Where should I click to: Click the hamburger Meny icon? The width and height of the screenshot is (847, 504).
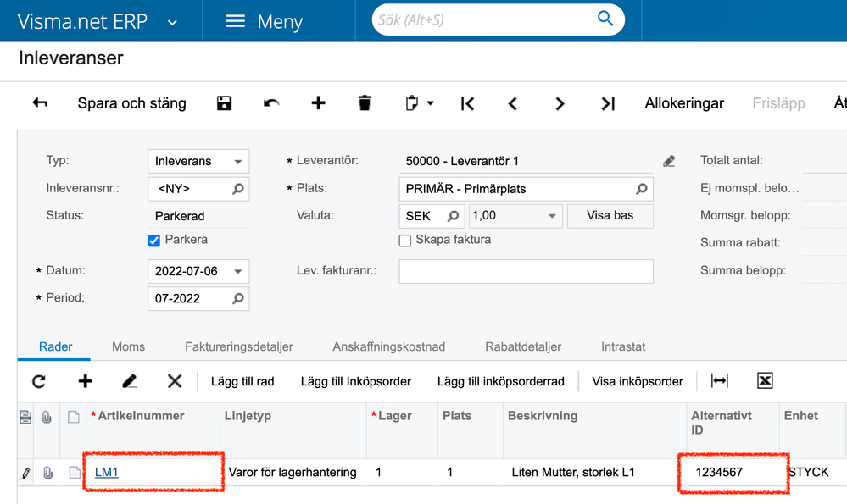click(x=236, y=21)
